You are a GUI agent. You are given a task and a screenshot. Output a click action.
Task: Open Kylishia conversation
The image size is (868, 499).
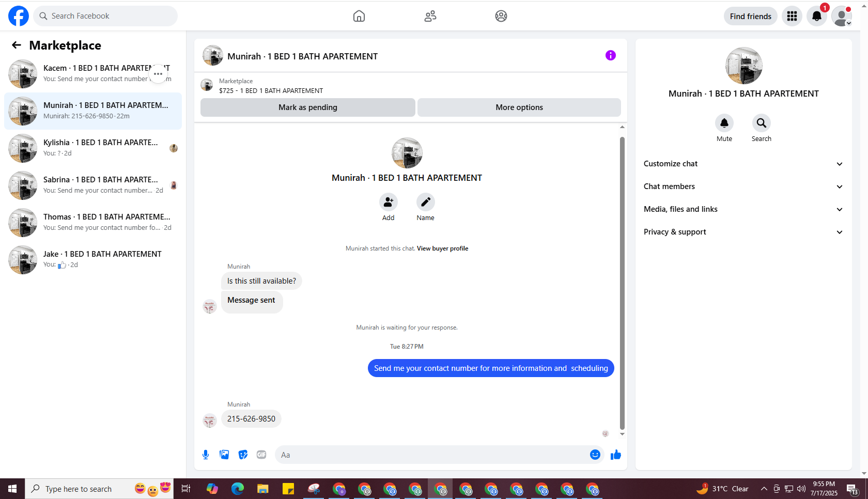93,148
